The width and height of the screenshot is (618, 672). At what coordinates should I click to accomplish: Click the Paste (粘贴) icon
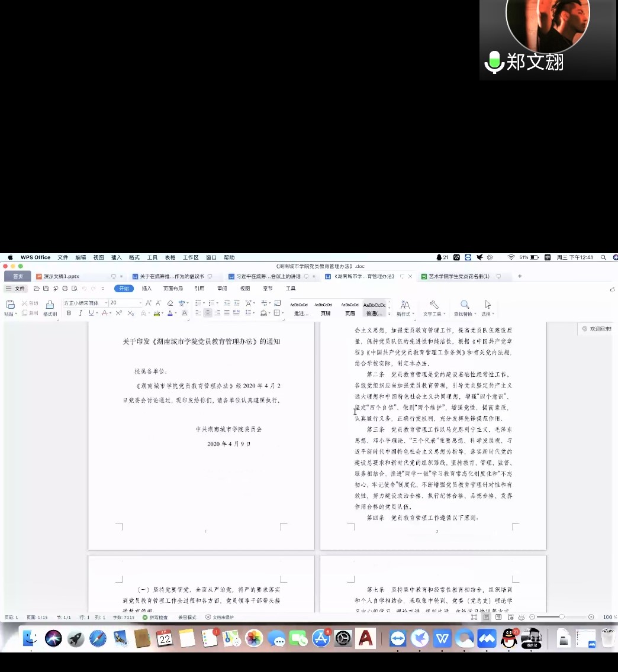pos(9,304)
